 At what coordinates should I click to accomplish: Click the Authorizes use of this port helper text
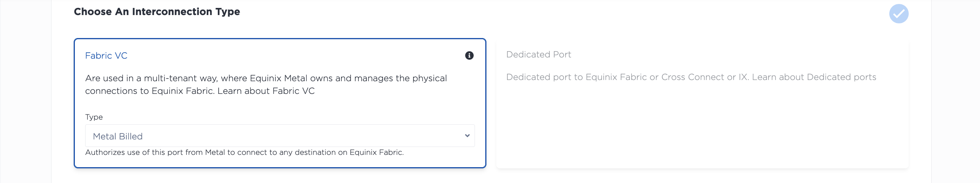(244, 152)
